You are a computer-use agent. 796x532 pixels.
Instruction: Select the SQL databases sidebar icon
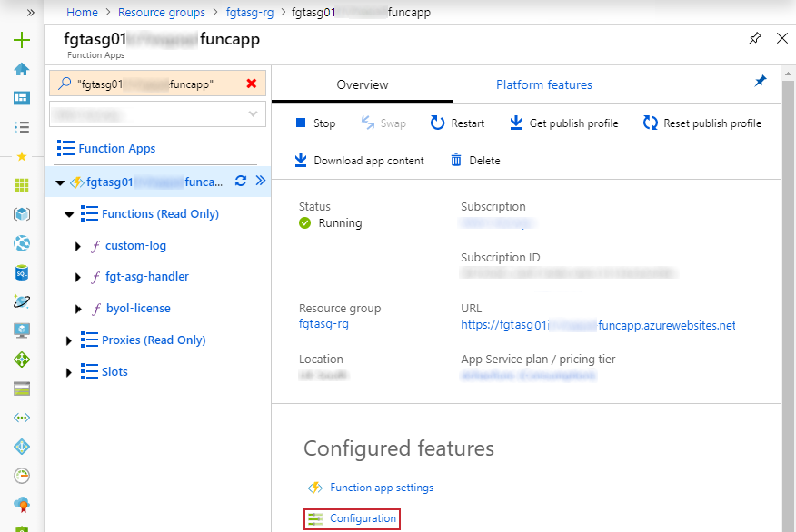click(x=20, y=271)
